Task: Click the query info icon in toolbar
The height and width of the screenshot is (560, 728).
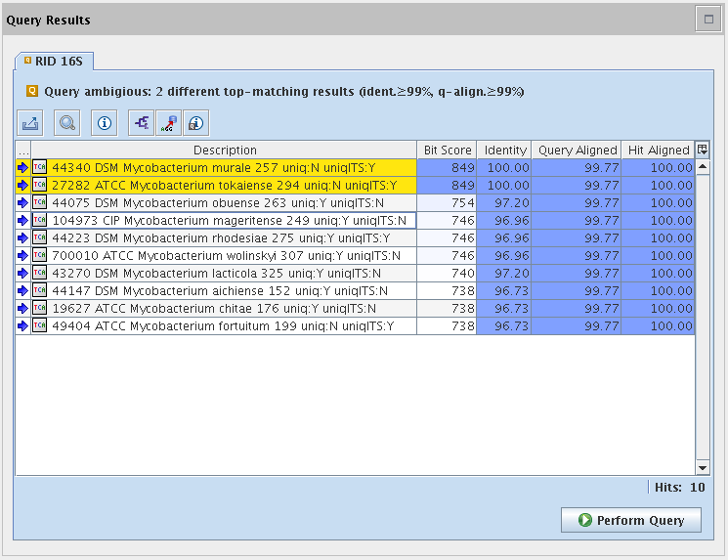Action: coord(195,123)
